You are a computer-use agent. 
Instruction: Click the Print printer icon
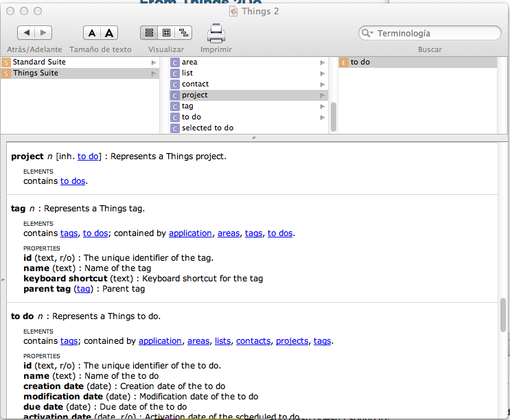[216, 33]
